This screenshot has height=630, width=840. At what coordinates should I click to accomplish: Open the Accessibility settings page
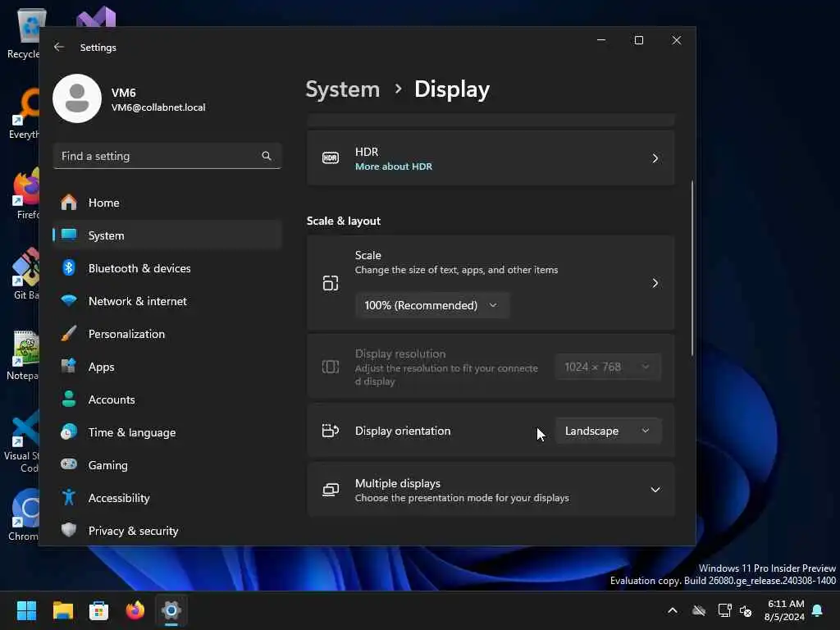(x=167, y=498)
